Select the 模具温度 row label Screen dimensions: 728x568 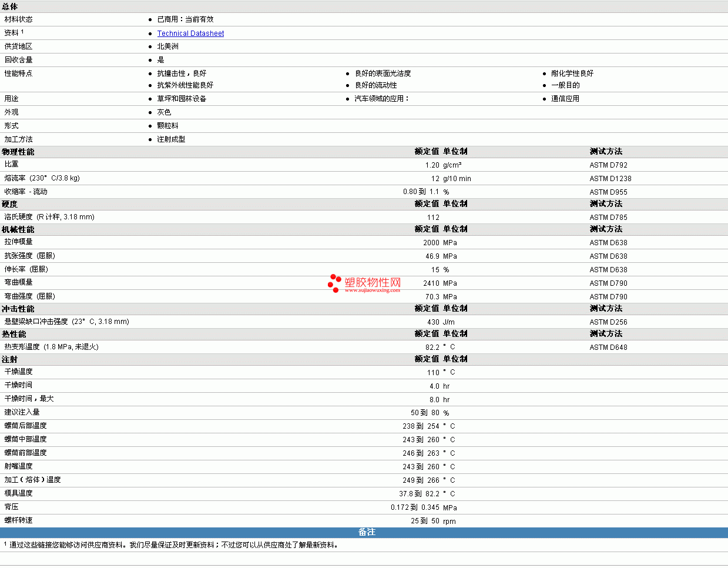(x=19, y=493)
